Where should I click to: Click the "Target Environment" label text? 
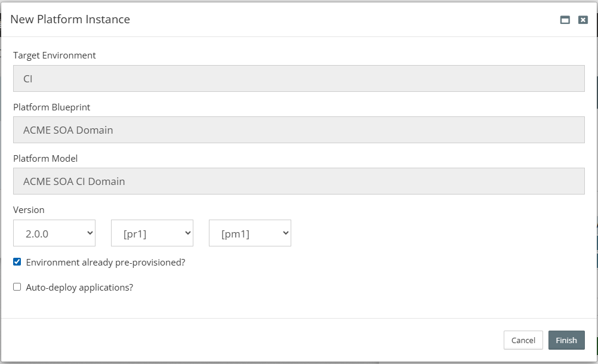click(x=54, y=55)
